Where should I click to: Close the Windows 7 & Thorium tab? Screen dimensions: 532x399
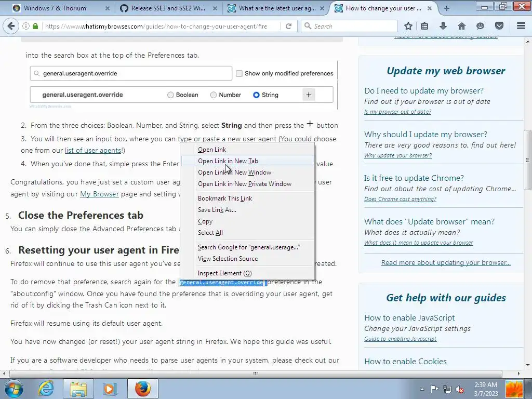[107, 8]
